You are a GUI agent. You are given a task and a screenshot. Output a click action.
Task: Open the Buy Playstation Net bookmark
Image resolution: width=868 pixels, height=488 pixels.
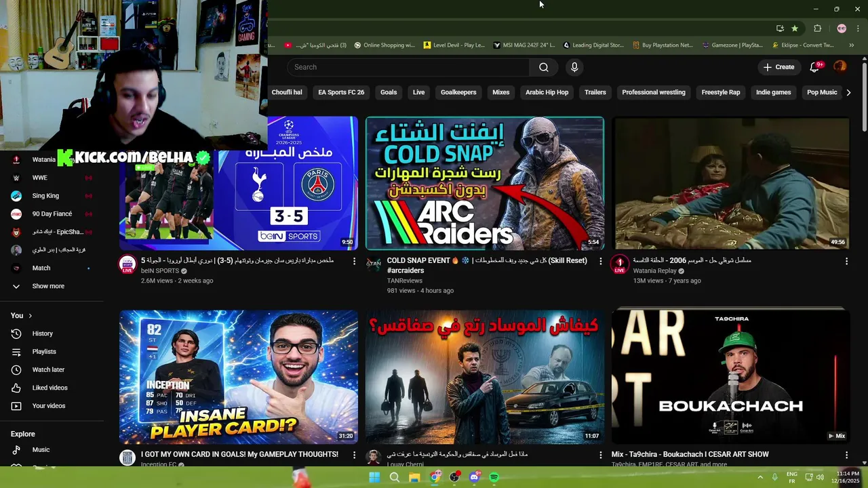(x=663, y=45)
